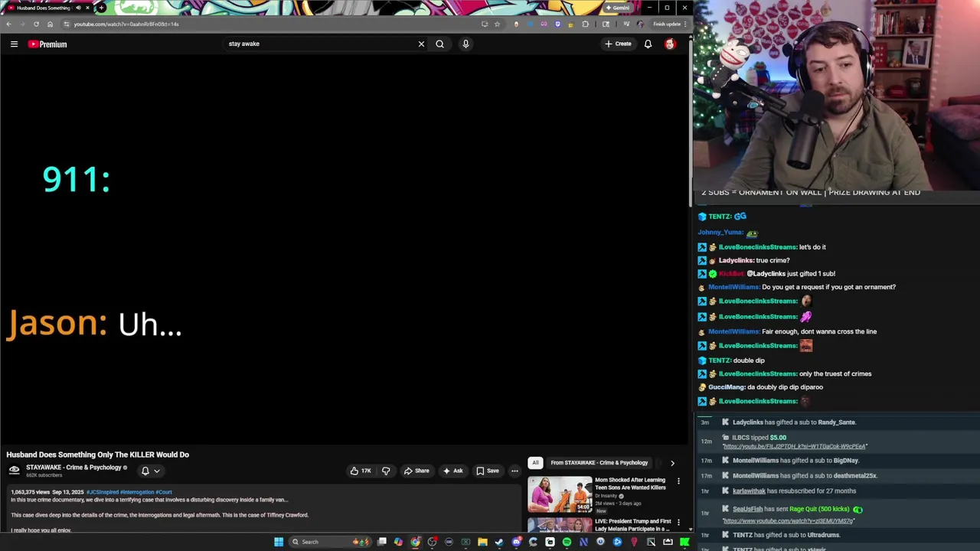The height and width of the screenshot is (551, 980).
Task: Click the YouTube search input field
Action: (x=320, y=44)
